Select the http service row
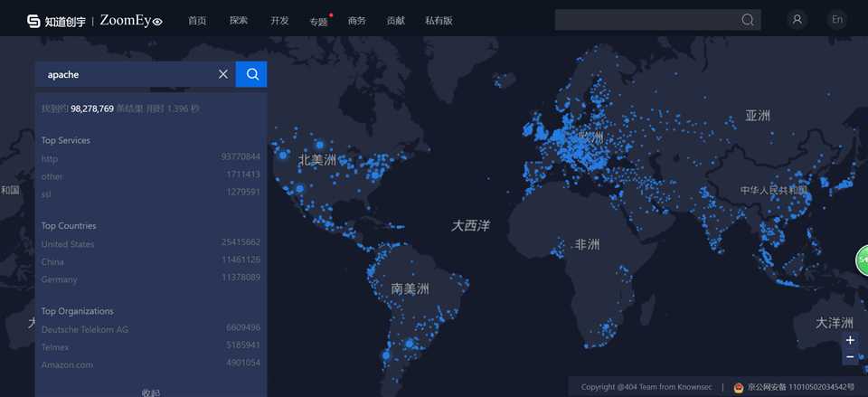868x397 pixels. click(x=151, y=157)
